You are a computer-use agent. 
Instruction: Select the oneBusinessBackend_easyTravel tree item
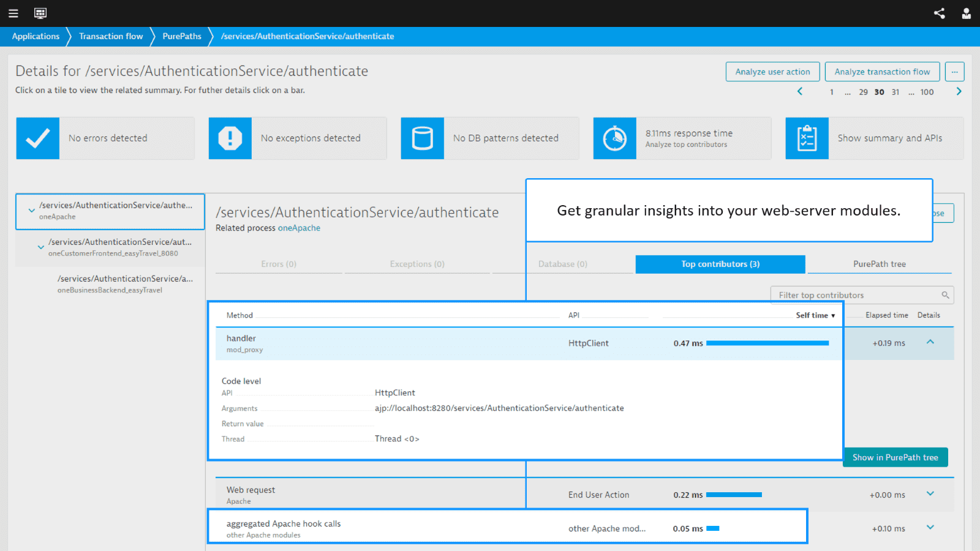pos(110,284)
